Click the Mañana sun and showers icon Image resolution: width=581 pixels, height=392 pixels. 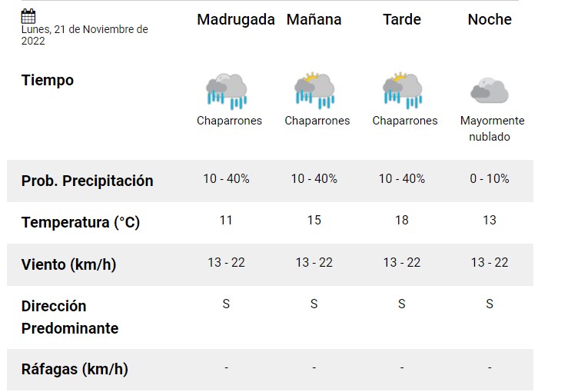[x=314, y=91]
